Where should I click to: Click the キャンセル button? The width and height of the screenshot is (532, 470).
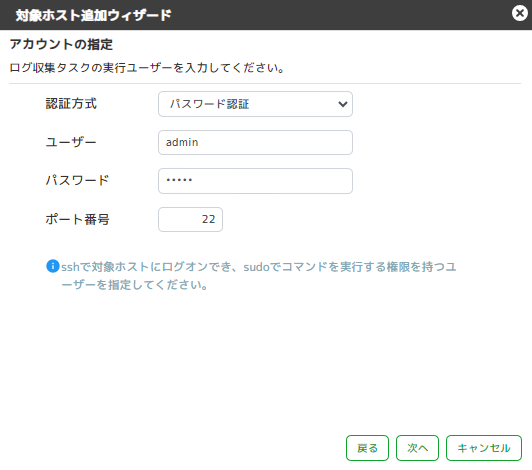click(x=484, y=448)
